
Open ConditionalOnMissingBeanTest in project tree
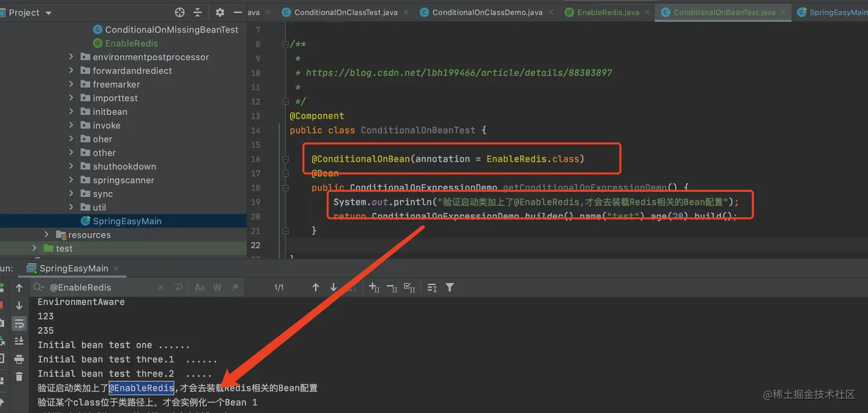click(172, 29)
